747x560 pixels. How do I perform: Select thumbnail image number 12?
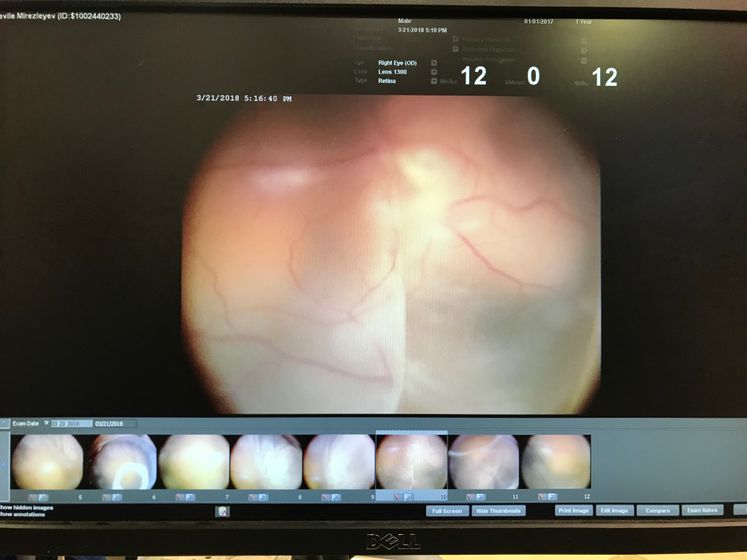click(x=556, y=462)
